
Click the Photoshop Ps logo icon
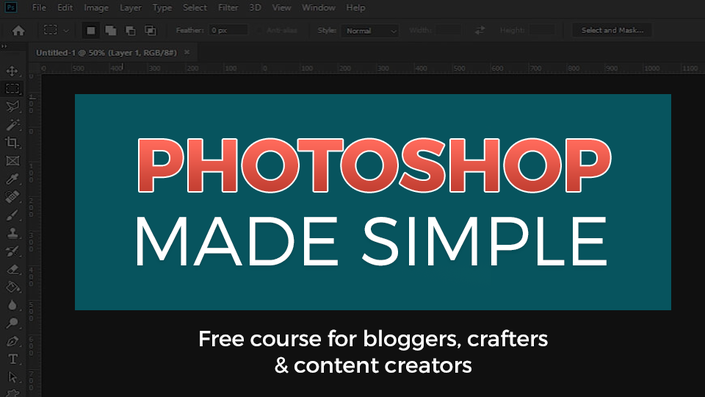coord(11,7)
